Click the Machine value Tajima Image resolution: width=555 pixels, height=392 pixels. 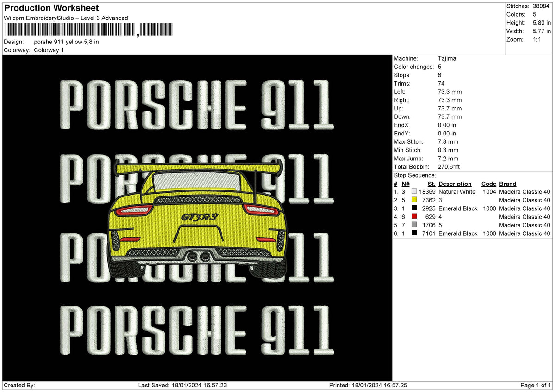coord(447,59)
